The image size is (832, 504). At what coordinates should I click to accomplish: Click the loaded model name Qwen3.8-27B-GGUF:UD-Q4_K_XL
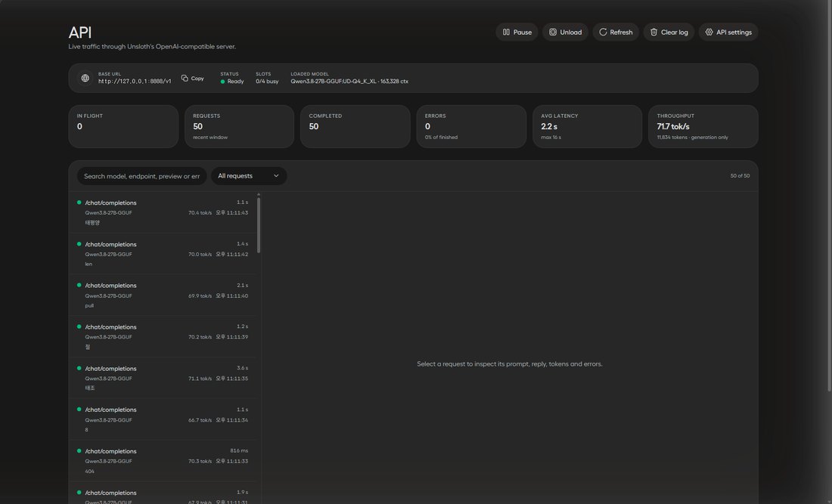pyautogui.click(x=334, y=82)
